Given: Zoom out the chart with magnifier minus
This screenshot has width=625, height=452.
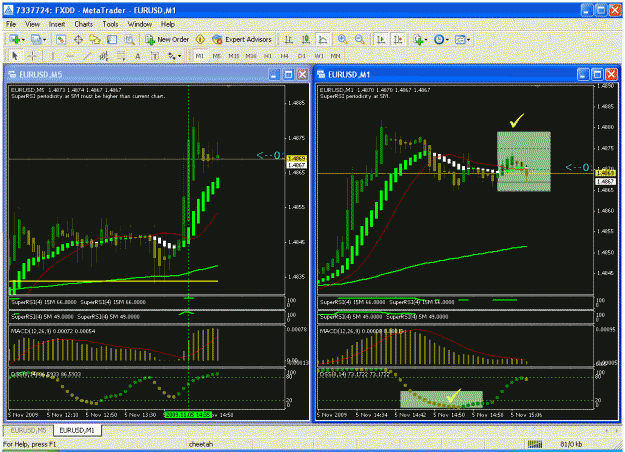Looking at the screenshot, I should click(360, 39).
